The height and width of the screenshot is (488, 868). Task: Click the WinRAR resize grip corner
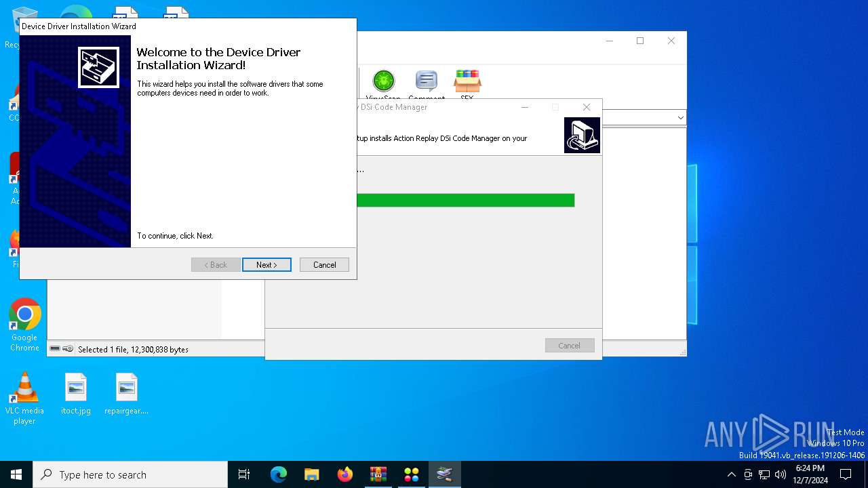[682, 352]
